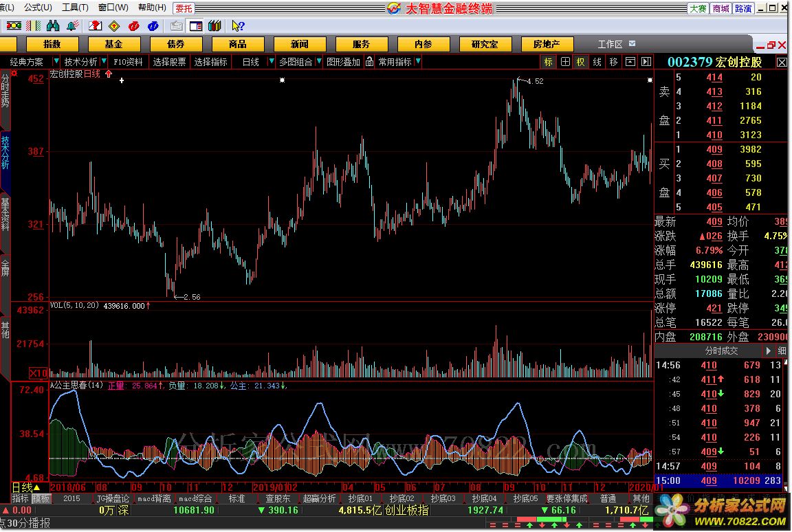Click the traffic-light icon in the toolbar
Image resolution: width=792 pixels, height=532 pixels.
[x=14, y=25]
